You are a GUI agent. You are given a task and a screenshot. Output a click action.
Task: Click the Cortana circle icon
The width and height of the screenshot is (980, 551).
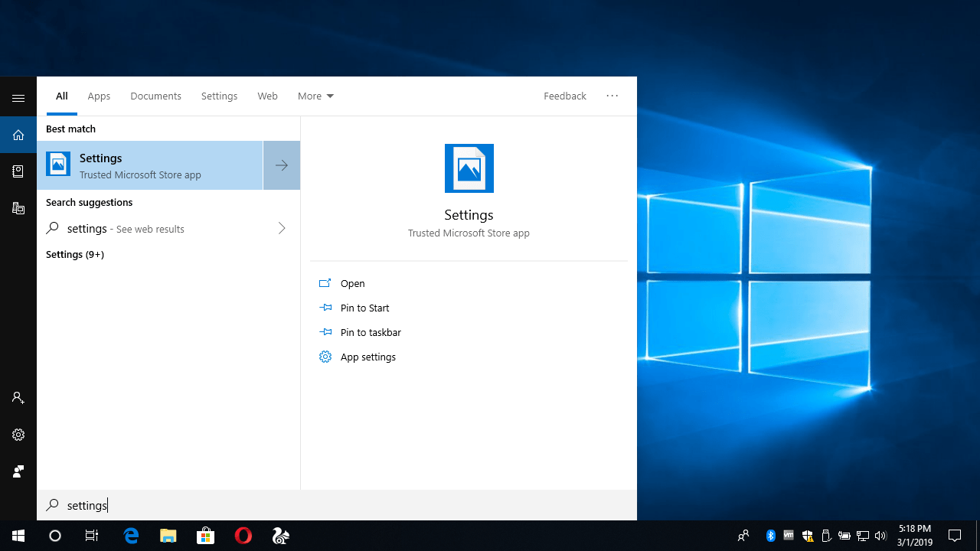click(x=55, y=536)
